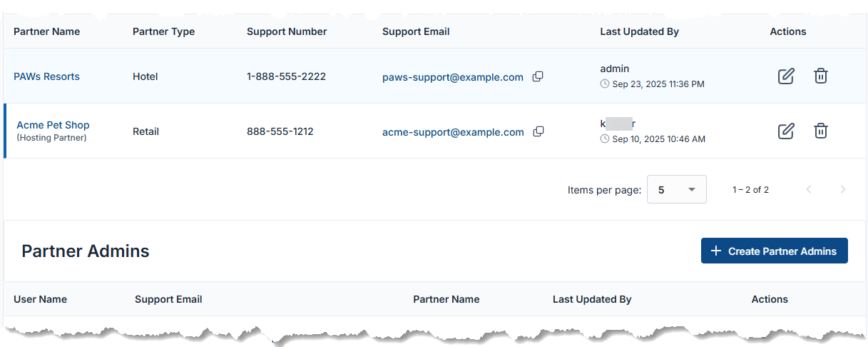Copy paws-support@example.com email address
This screenshot has width=868, height=347.
(538, 76)
